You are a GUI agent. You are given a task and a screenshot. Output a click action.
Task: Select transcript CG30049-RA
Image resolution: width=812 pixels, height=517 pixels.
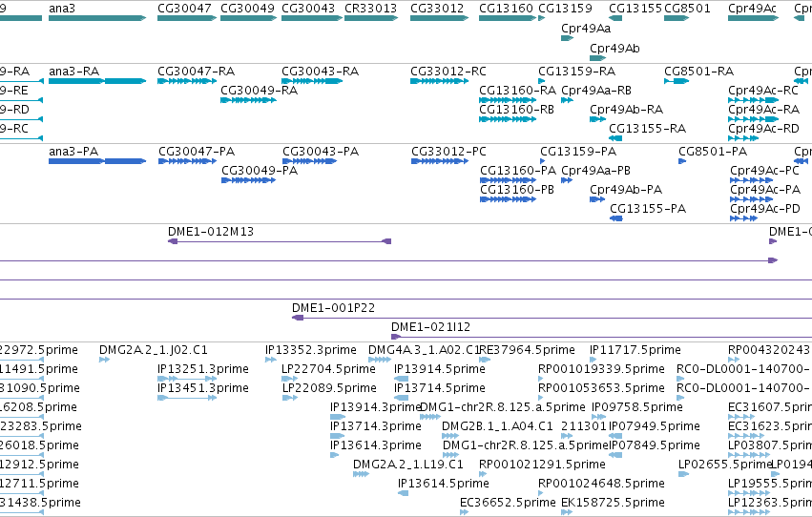point(249,100)
